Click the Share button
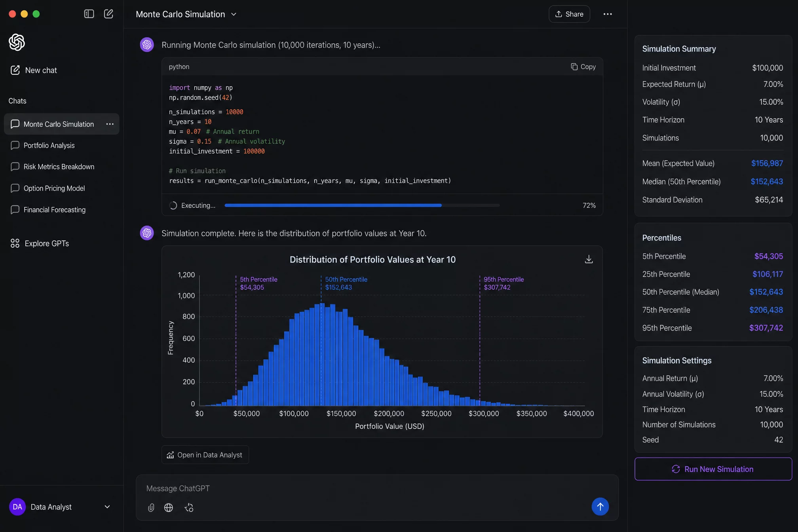Screen dimensions: 798x532 tap(569, 14)
